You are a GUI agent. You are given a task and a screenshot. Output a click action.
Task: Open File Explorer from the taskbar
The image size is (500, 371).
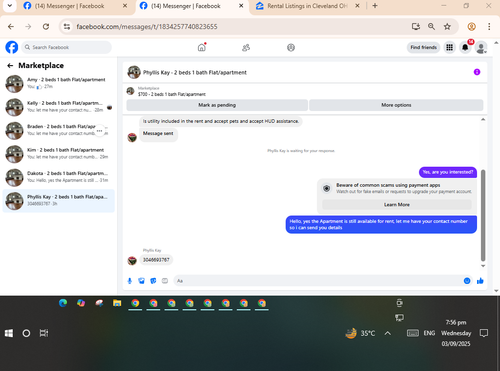tap(117, 303)
